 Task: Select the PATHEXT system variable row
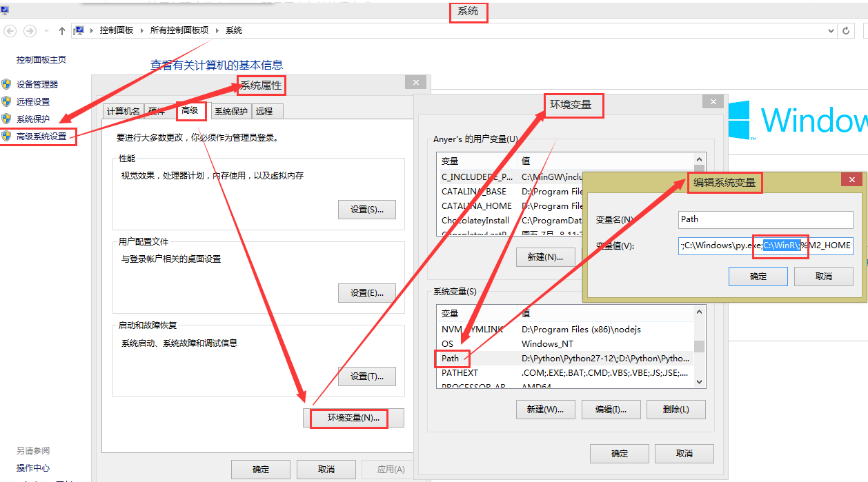[x=566, y=372]
